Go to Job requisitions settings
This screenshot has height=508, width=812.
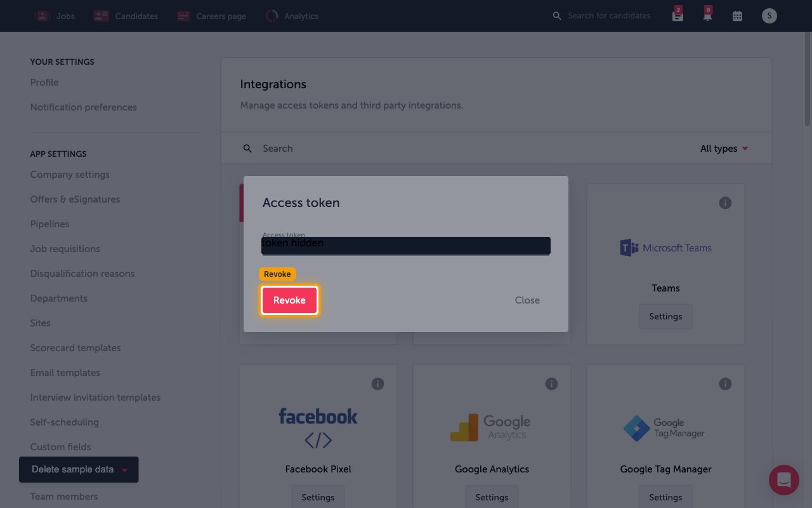pos(65,249)
